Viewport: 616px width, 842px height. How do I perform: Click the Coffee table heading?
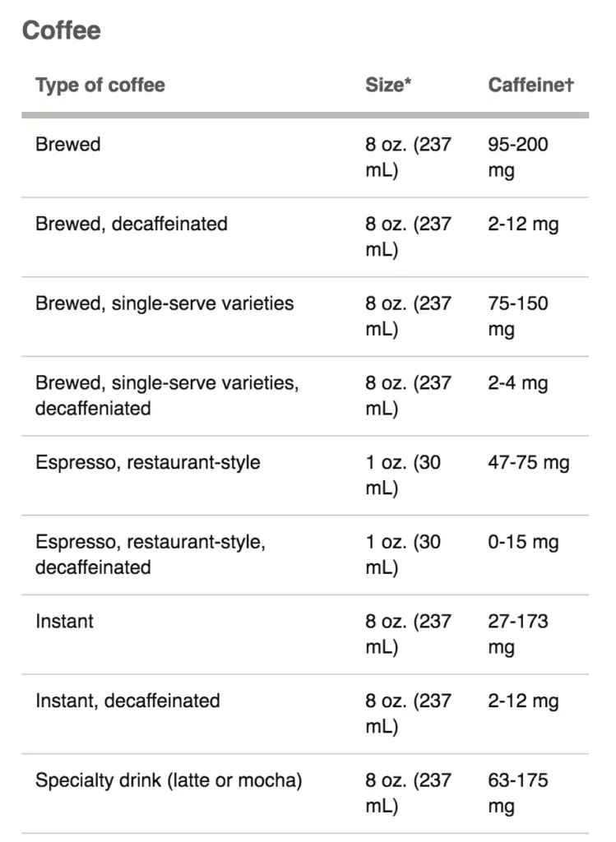coord(61,30)
